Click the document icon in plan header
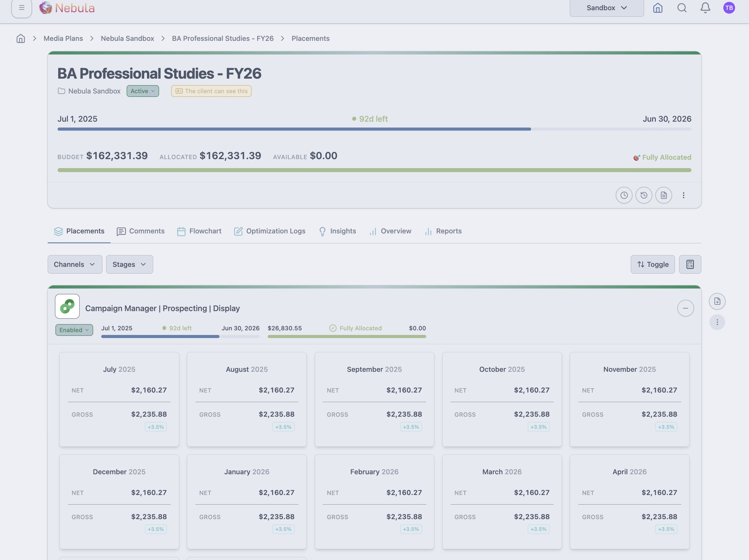Screen dimensions: 749x560 (x=663, y=195)
